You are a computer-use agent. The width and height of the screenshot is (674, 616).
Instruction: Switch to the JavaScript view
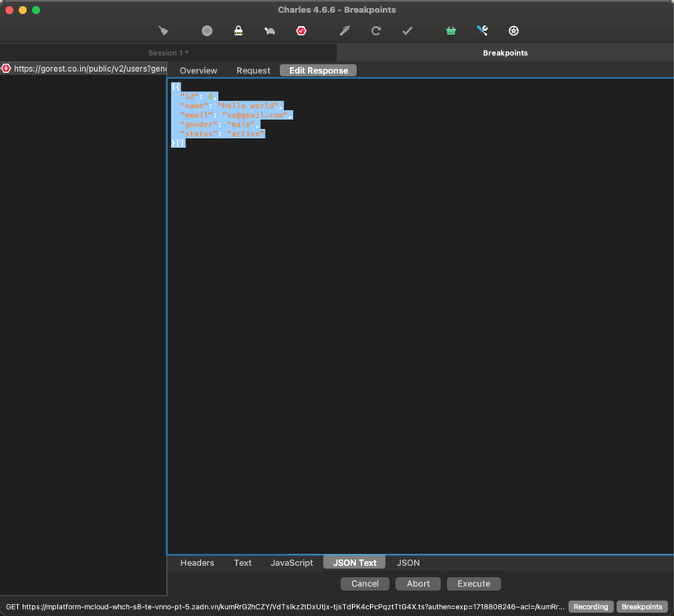(x=292, y=562)
